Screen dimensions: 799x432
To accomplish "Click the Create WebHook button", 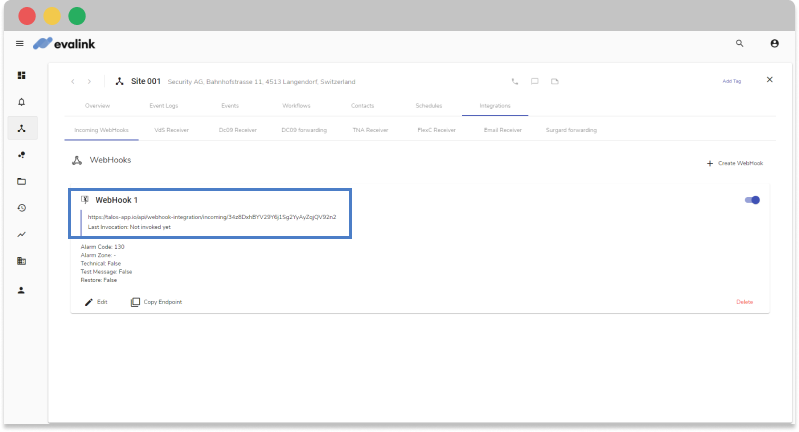I will pos(735,163).
